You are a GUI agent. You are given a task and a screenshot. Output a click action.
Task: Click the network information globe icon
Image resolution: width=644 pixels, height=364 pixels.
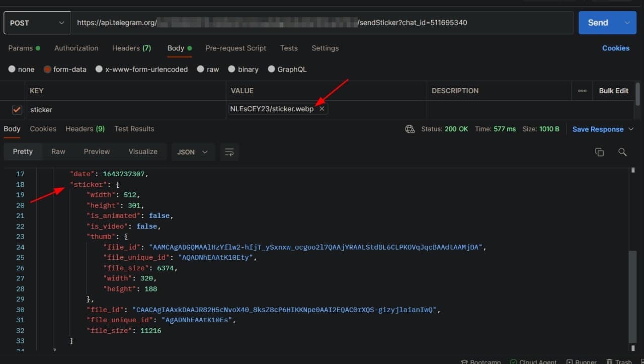click(x=410, y=129)
